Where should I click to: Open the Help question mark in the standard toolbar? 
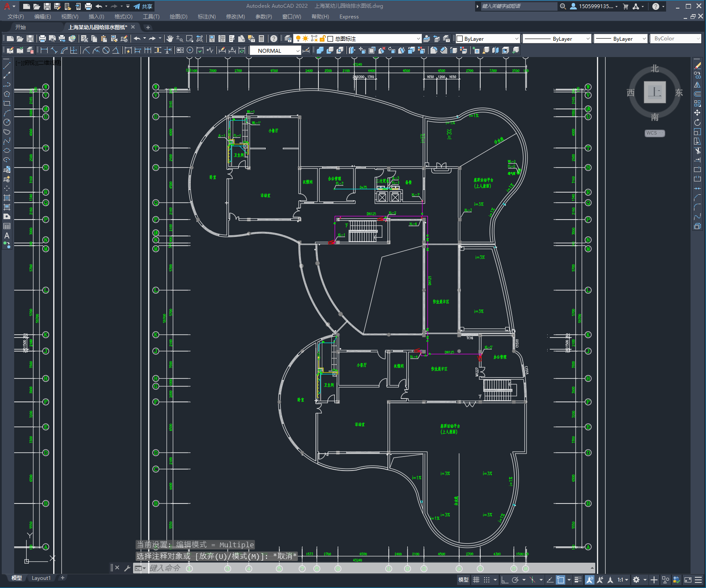coord(274,39)
